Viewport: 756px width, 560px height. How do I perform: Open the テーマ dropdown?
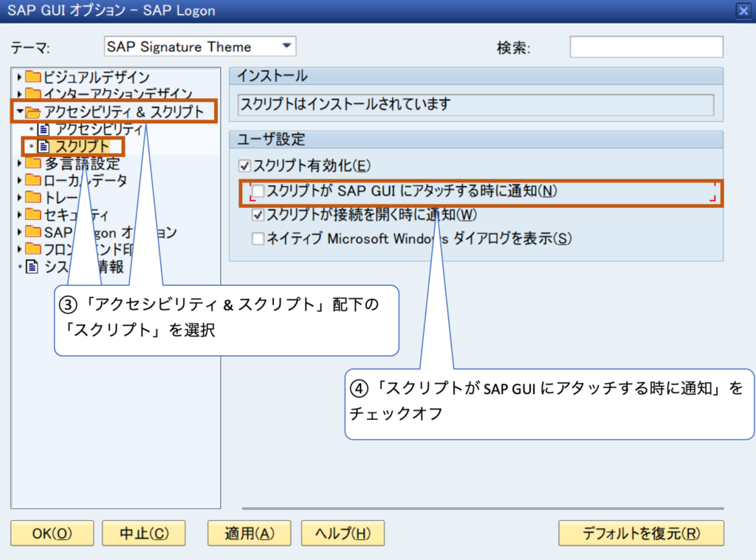tap(286, 46)
